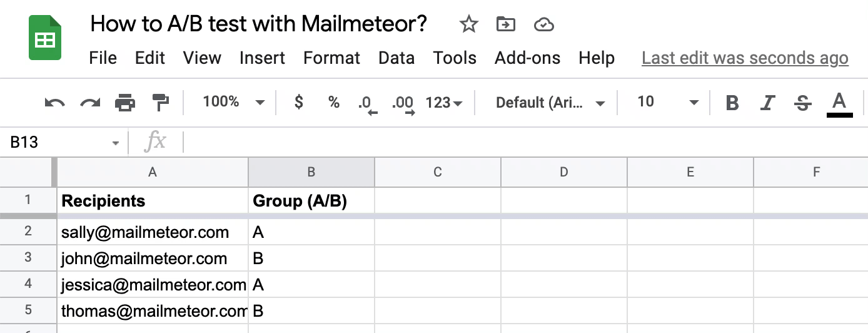The image size is (868, 333).
Task: Open the Help menu
Action: 597,58
